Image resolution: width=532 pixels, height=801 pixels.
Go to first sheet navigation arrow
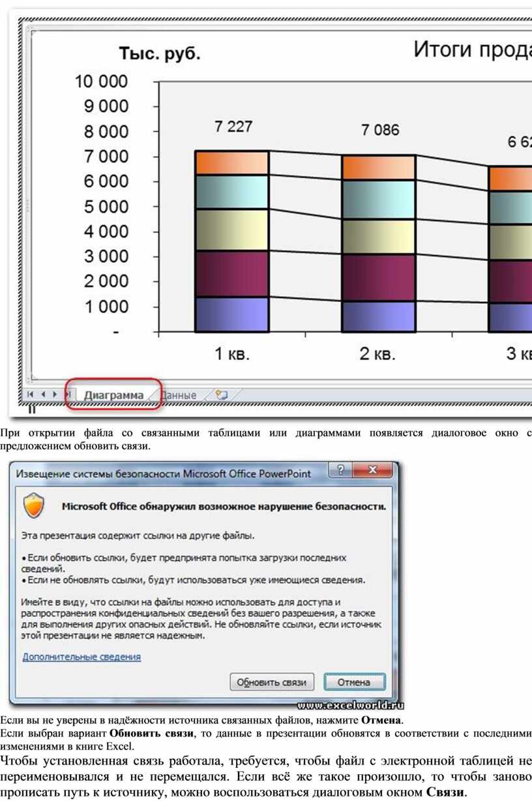(30, 395)
